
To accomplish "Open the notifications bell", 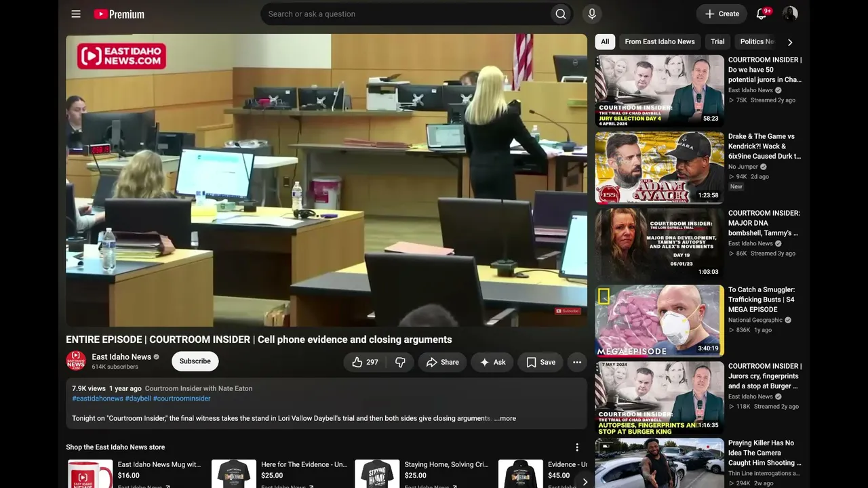I will [x=762, y=14].
